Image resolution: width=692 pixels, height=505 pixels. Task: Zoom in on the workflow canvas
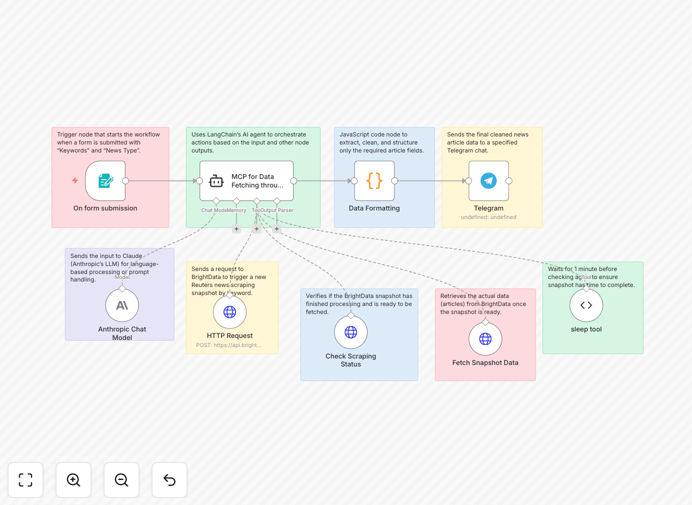[73, 480]
